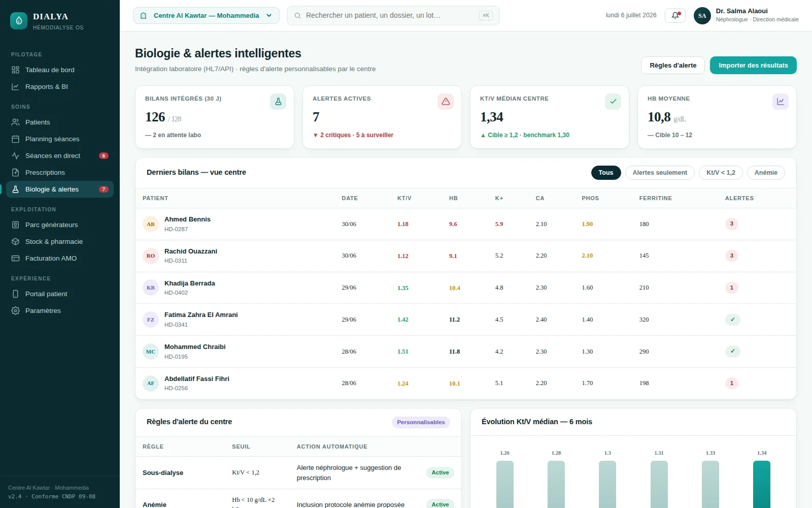Open Khadija Berrada alert badge

(731, 288)
